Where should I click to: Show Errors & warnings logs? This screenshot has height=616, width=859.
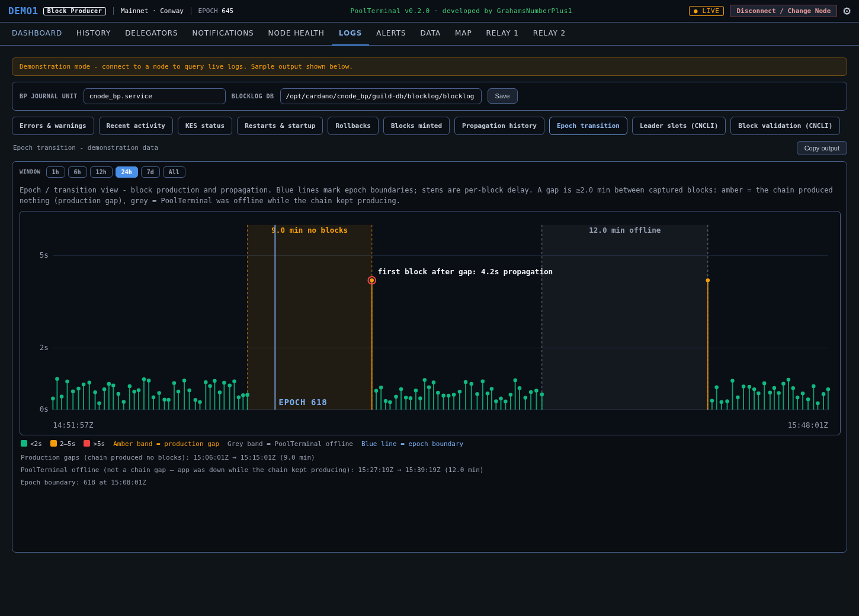(53, 126)
